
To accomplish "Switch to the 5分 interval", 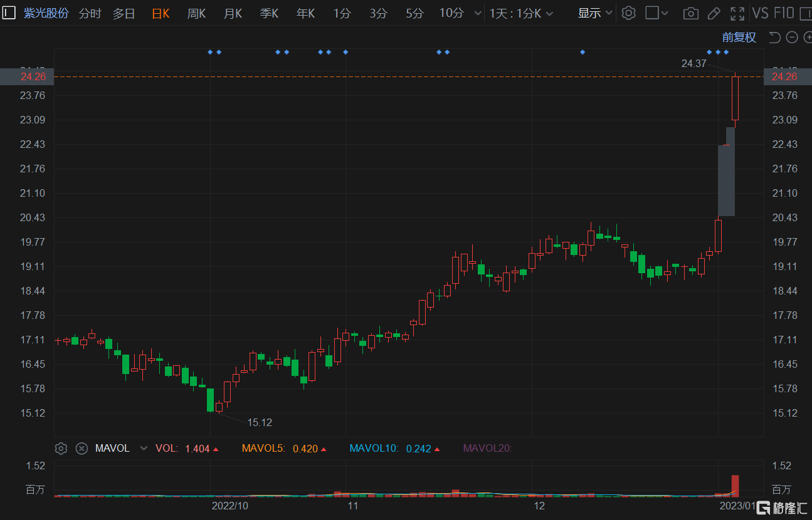I will click(x=414, y=13).
